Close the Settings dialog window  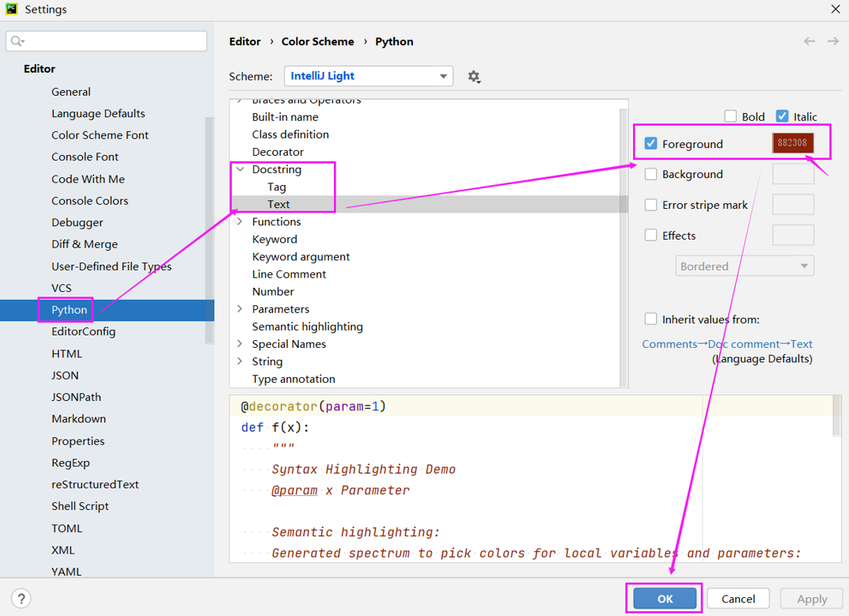(x=835, y=9)
